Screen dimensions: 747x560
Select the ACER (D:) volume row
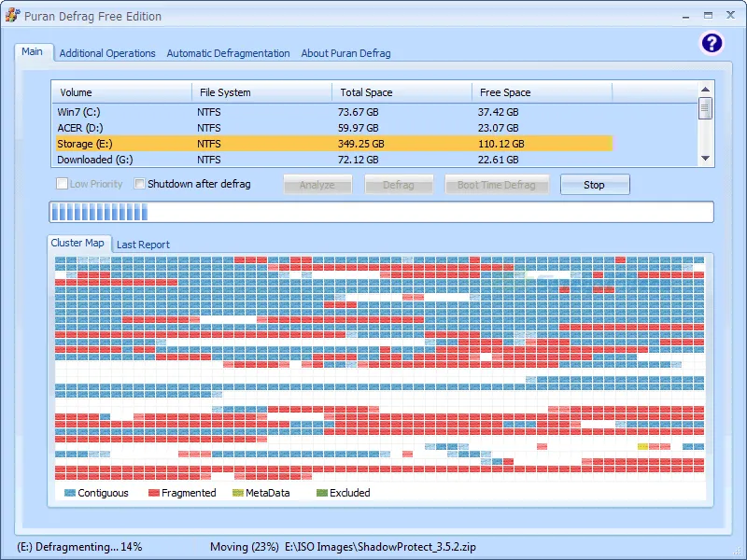332,128
